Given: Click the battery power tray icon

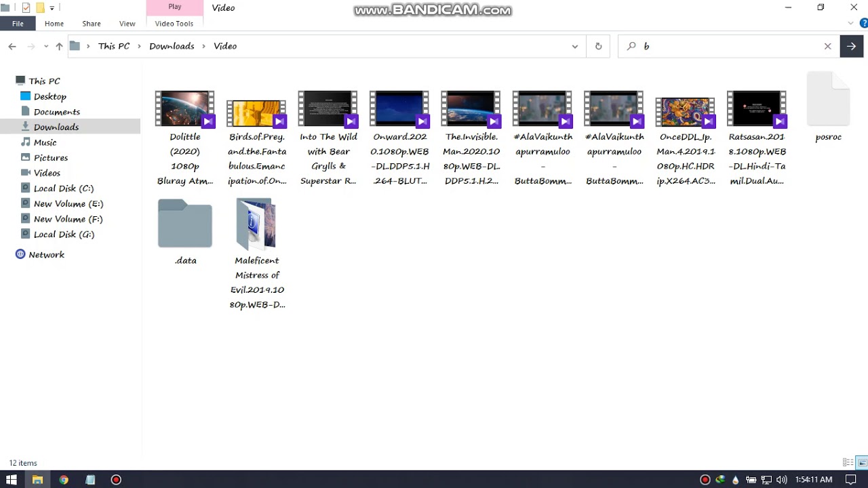Looking at the screenshot, I should pos(751,480).
